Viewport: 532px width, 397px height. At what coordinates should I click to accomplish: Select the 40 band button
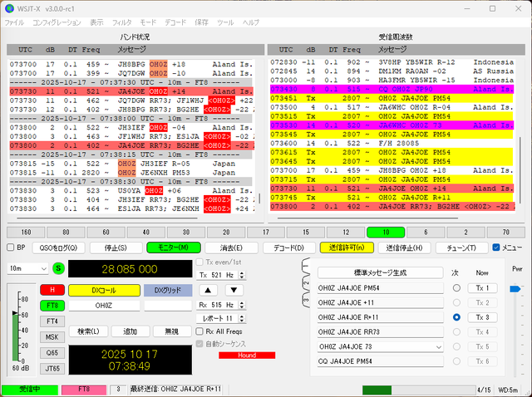pyautogui.click(x=146, y=233)
